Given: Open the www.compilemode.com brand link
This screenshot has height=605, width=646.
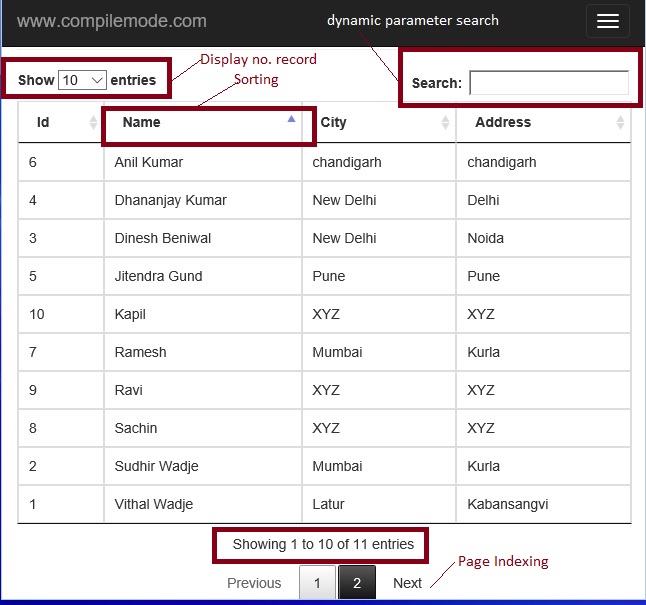Looking at the screenshot, I should click(112, 21).
